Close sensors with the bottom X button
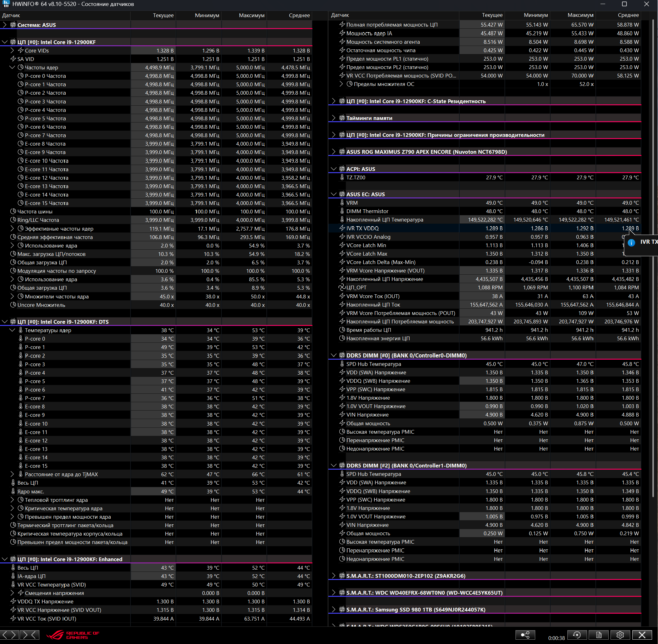The width and height of the screenshot is (658, 644). point(642,635)
